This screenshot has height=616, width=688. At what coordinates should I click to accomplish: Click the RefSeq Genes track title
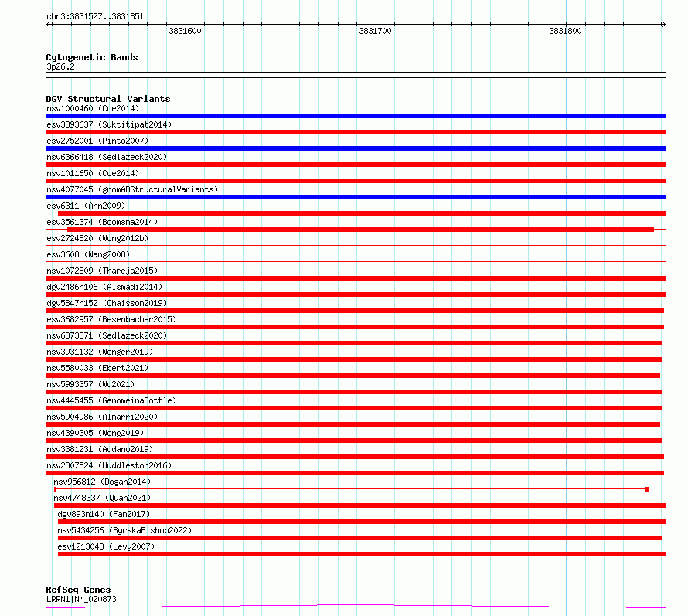tap(78, 590)
